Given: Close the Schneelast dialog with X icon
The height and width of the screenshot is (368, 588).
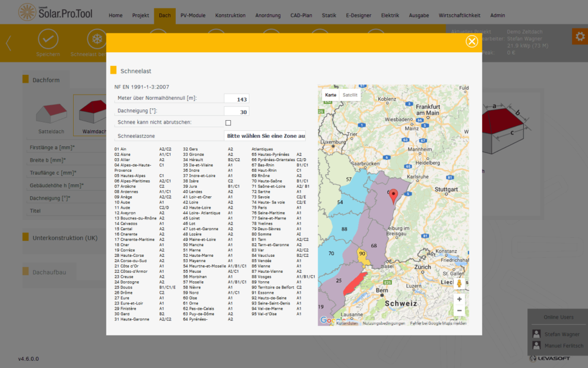Looking at the screenshot, I should (472, 41).
